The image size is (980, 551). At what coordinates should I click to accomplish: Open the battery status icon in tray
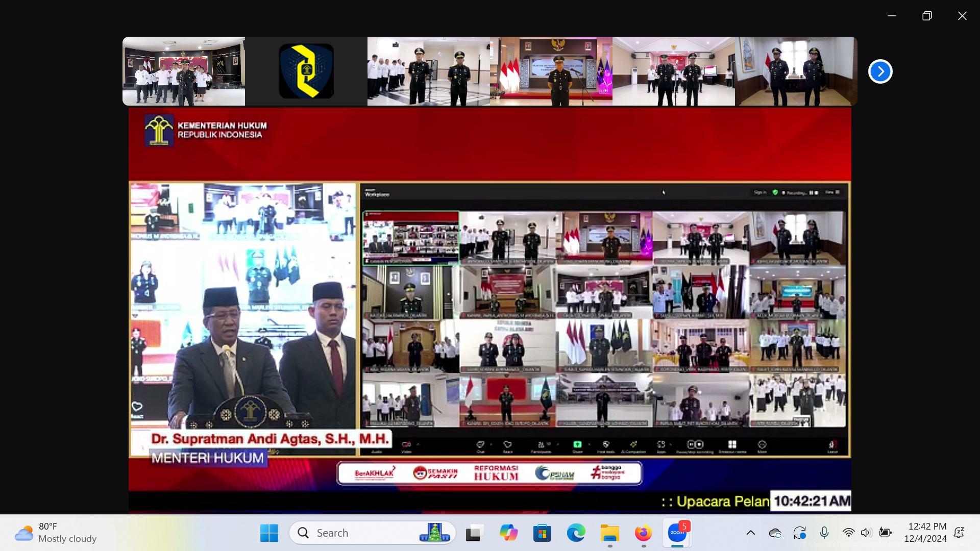tap(885, 533)
